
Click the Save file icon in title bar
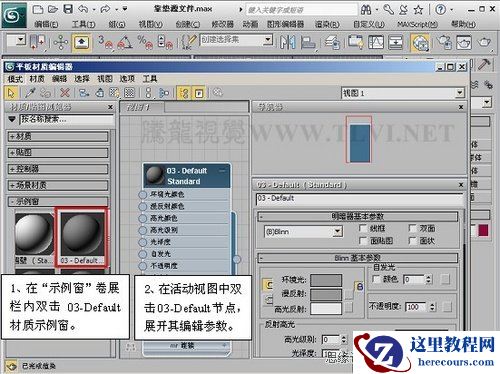[68, 9]
